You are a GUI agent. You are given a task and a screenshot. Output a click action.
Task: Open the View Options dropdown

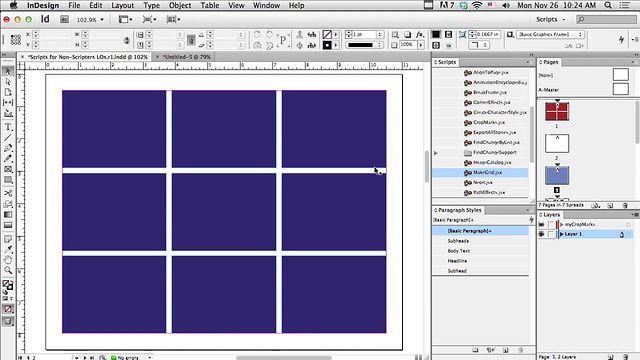pyautogui.click(x=125, y=19)
